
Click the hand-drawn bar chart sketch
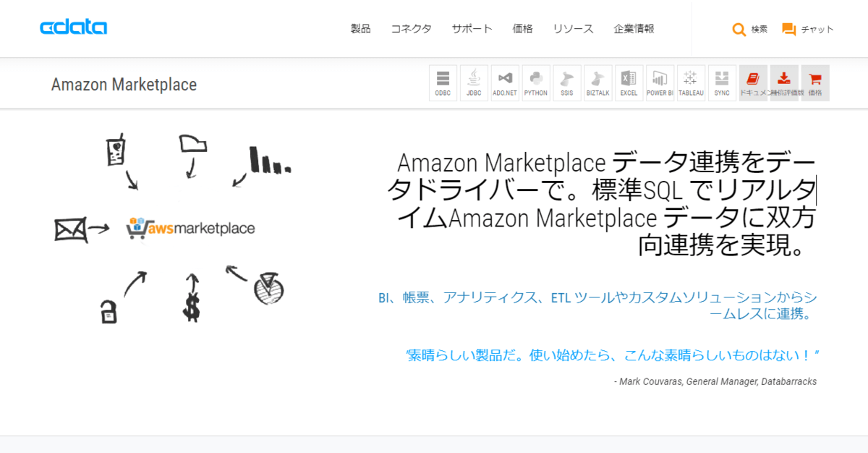click(x=270, y=160)
